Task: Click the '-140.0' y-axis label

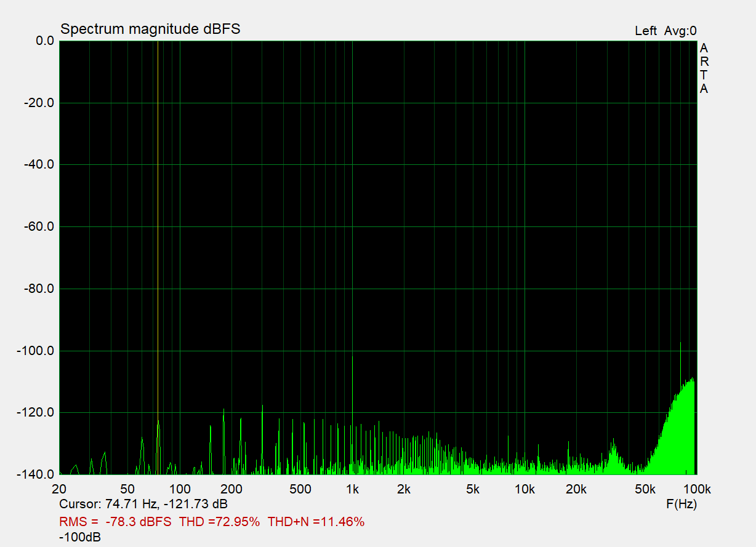Action: point(36,474)
